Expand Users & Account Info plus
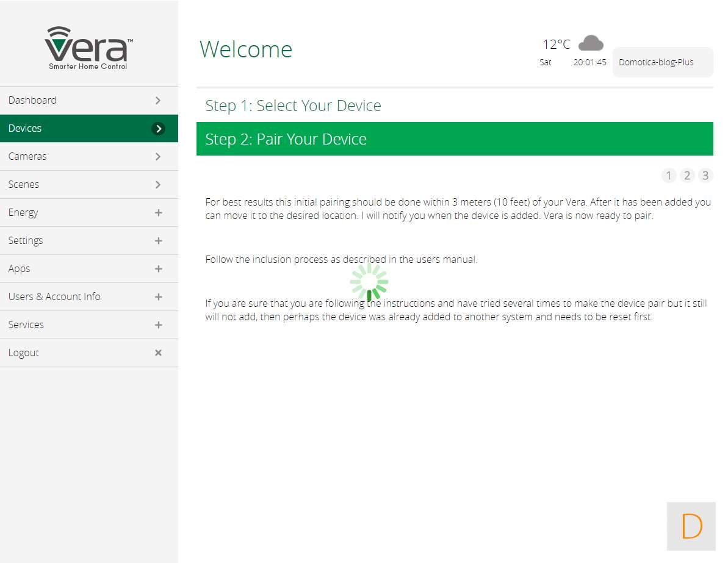 coord(158,297)
